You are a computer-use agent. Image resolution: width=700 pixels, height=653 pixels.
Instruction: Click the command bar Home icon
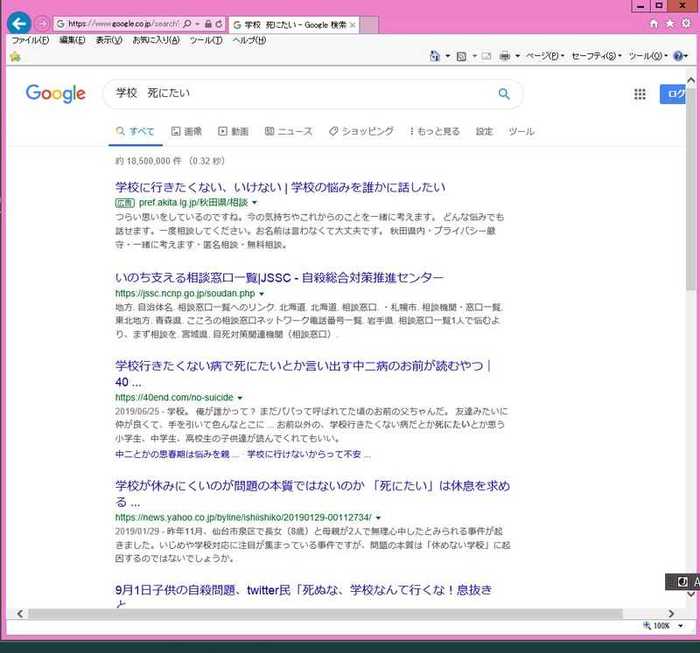pyautogui.click(x=434, y=56)
